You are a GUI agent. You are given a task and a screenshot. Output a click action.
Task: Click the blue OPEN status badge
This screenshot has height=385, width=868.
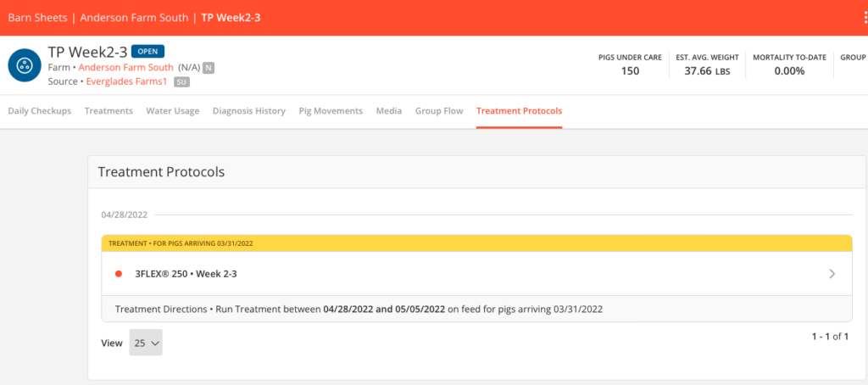click(x=147, y=52)
